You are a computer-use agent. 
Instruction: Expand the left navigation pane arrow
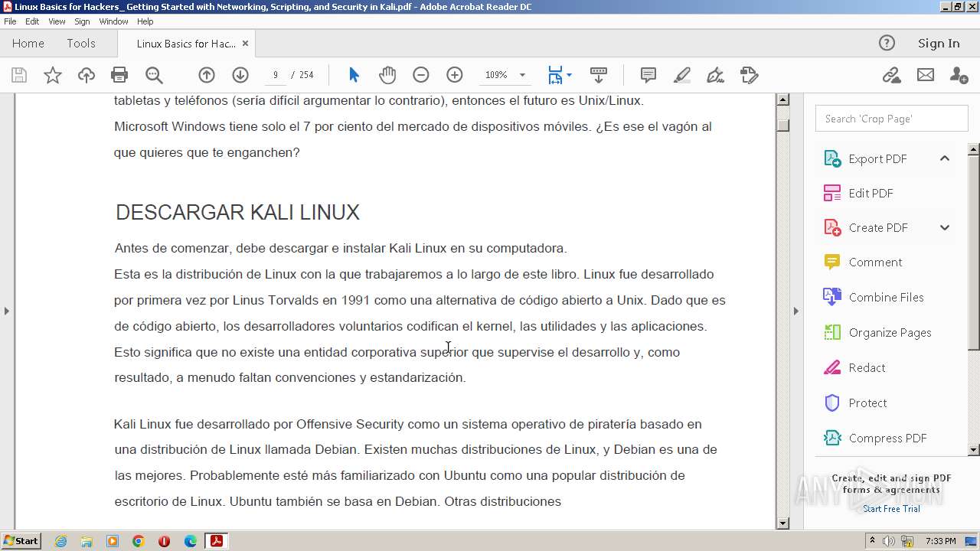[7, 311]
